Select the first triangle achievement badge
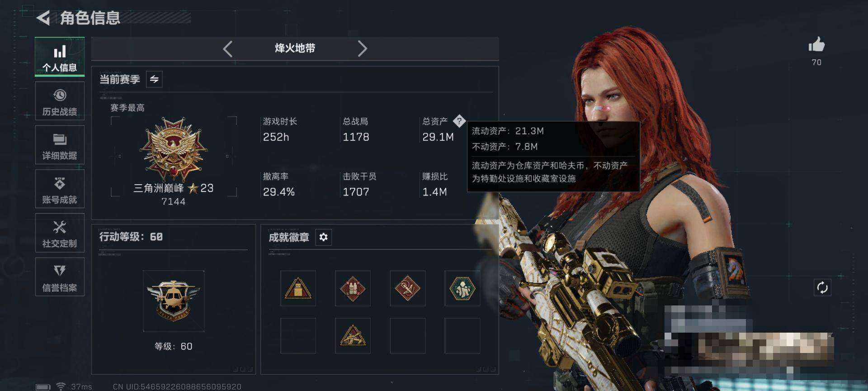This screenshot has width=868, height=391. [x=298, y=288]
